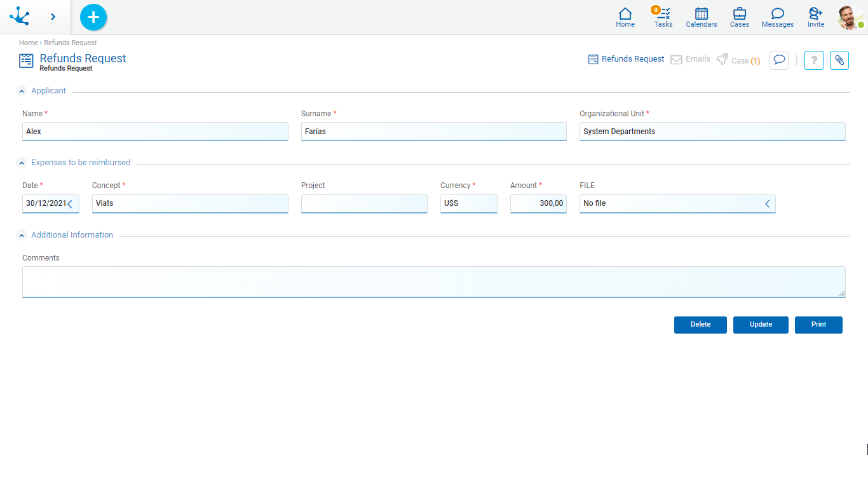Open Calendars from the top bar
The image size is (868, 488).
click(x=701, y=17)
